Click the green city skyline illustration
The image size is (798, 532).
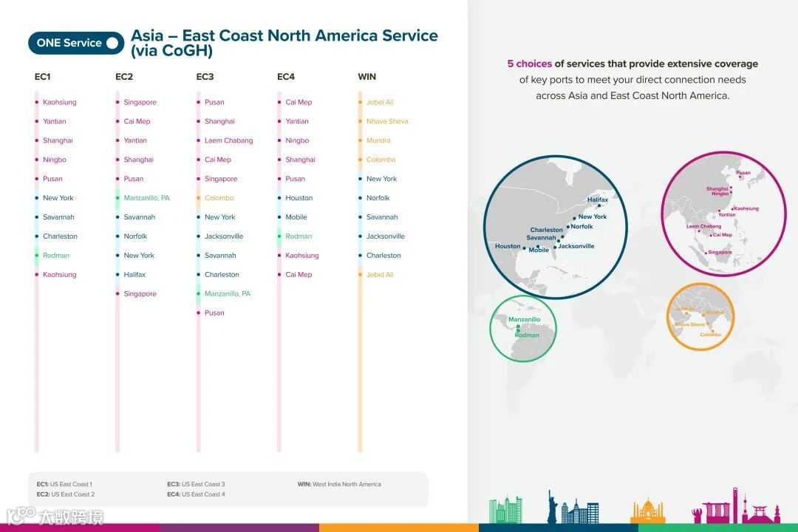(x=505, y=509)
